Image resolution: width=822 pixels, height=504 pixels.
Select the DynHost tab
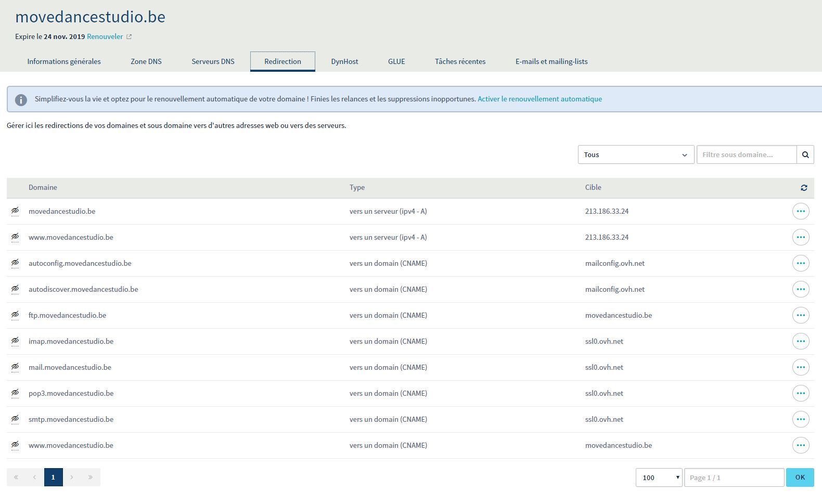pos(344,61)
